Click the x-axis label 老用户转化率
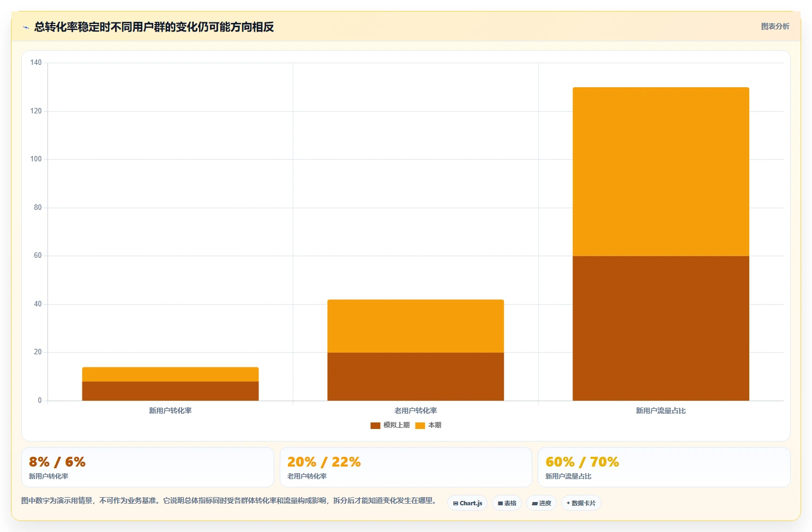 pos(416,410)
